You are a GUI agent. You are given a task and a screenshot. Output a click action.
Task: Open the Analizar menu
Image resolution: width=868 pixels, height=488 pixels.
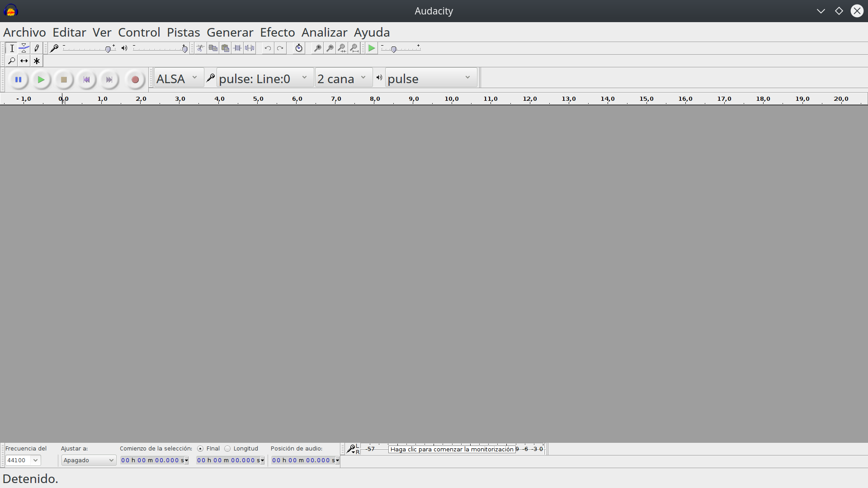[x=324, y=33]
